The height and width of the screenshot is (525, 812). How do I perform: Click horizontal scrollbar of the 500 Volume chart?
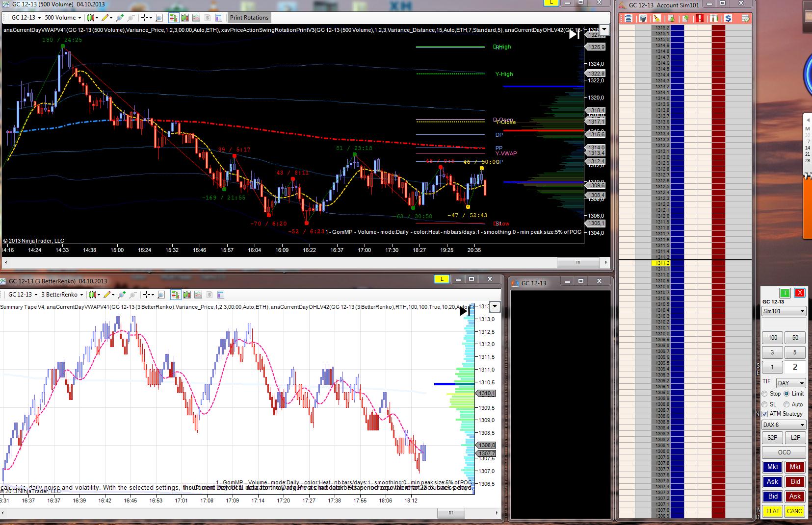tap(306, 262)
